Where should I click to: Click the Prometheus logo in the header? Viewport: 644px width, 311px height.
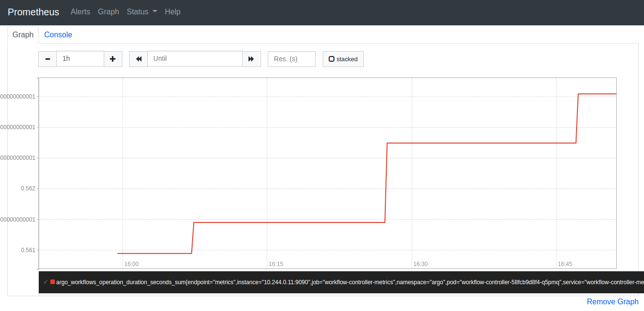click(x=33, y=12)
